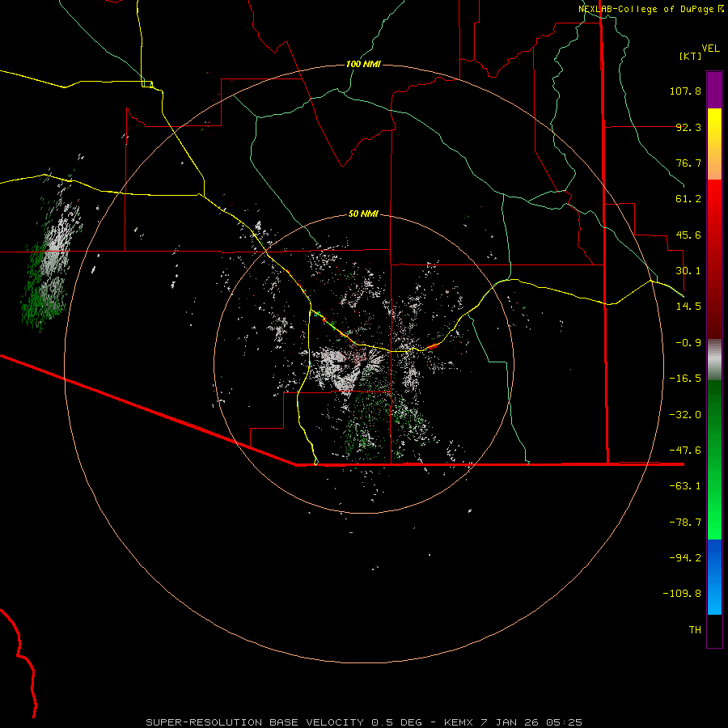Click the -63.1 velocity scale value
728x728 pixels.
pos(685,486)
